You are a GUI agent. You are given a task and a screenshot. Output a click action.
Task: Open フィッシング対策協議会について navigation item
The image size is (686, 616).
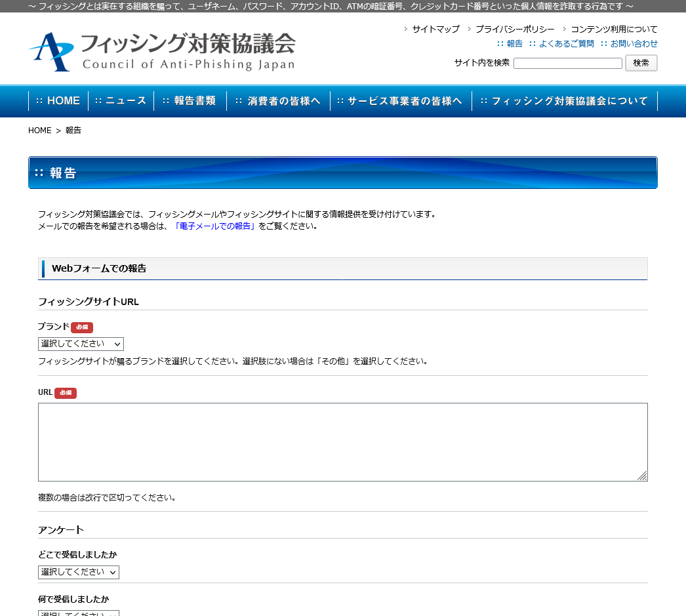564,101
